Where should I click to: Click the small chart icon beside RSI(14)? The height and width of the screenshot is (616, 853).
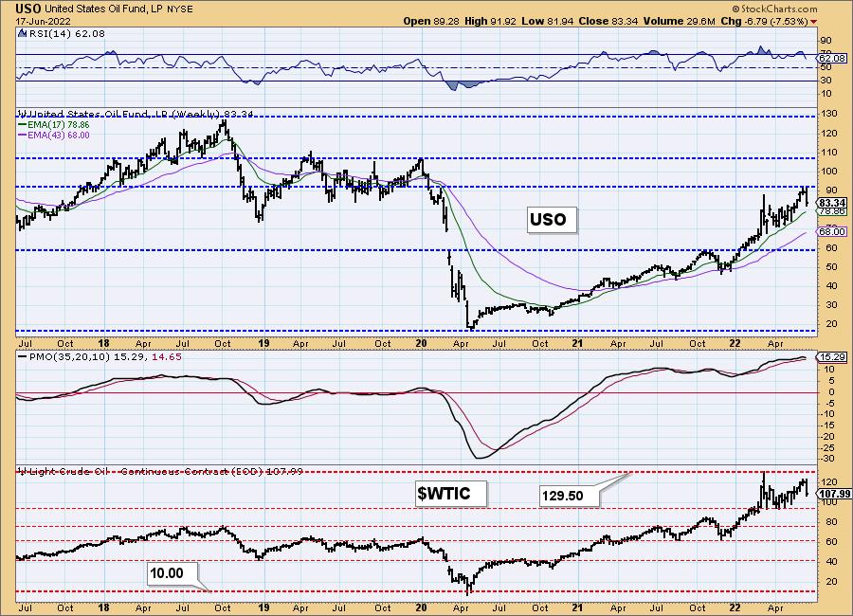22,33
